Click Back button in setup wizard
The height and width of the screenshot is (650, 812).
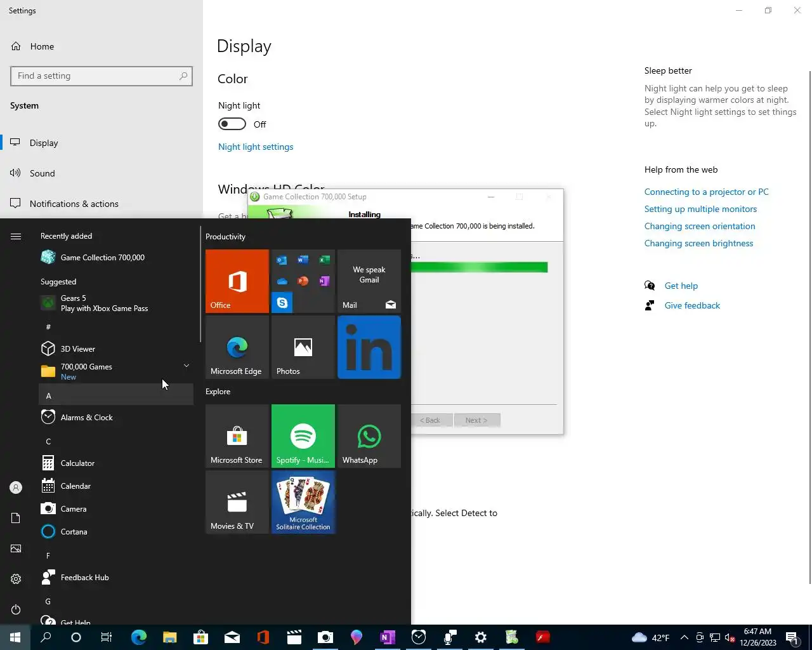click(431, 420)
